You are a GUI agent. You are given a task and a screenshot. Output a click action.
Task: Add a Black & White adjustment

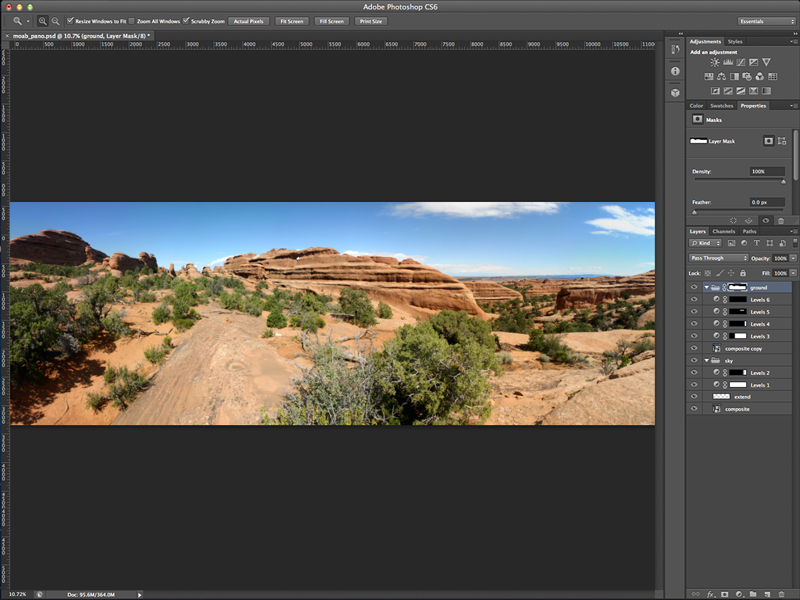click(734, 77)
